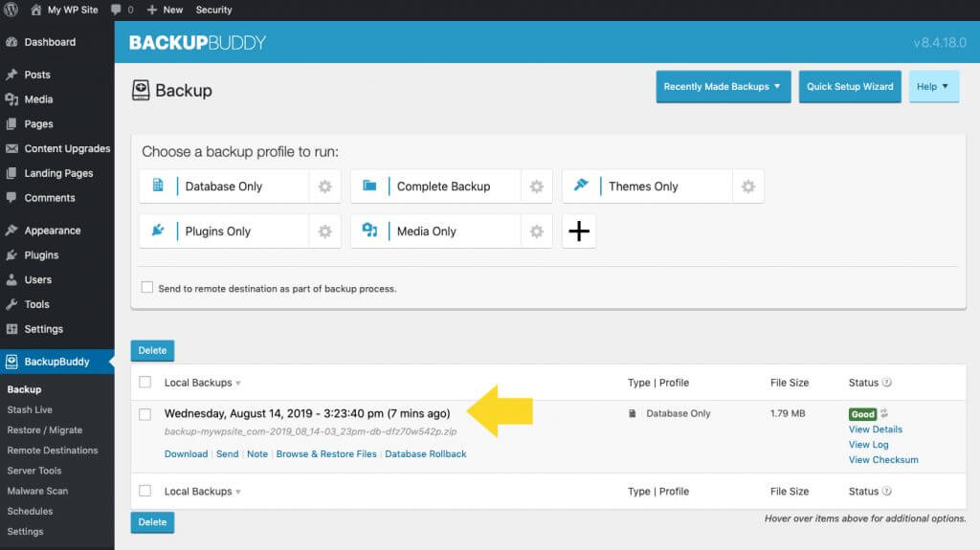The width and height of the screenshot is (980, 550).
Task: Click the Themes Only brush icon
Action: 581,185
